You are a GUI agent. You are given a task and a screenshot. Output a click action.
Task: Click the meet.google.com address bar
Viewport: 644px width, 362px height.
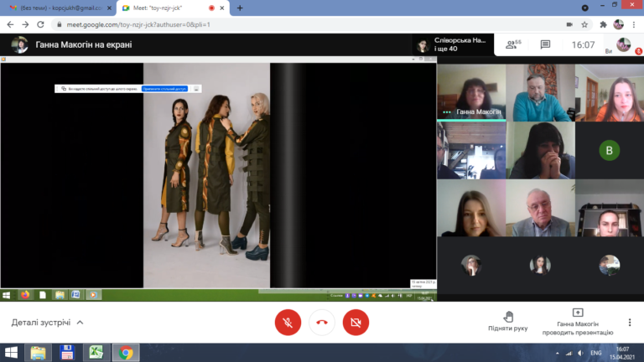[312, 24]
